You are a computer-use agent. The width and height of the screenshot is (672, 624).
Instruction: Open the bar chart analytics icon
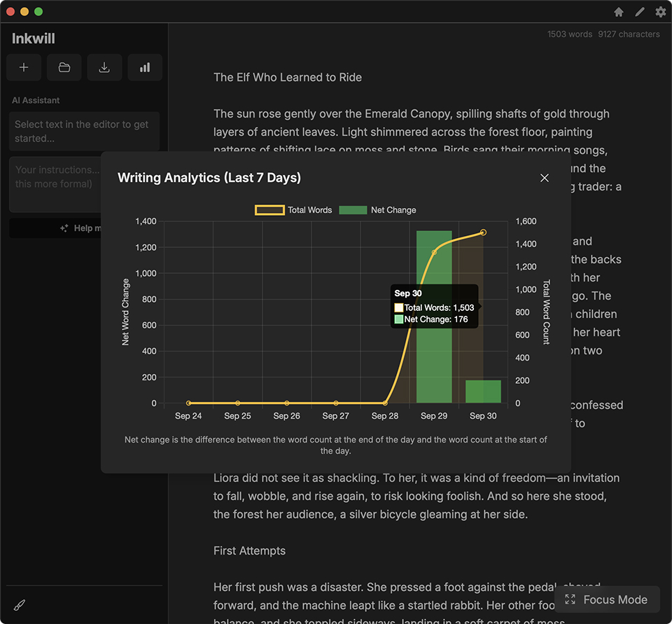[x=145, y=67]
